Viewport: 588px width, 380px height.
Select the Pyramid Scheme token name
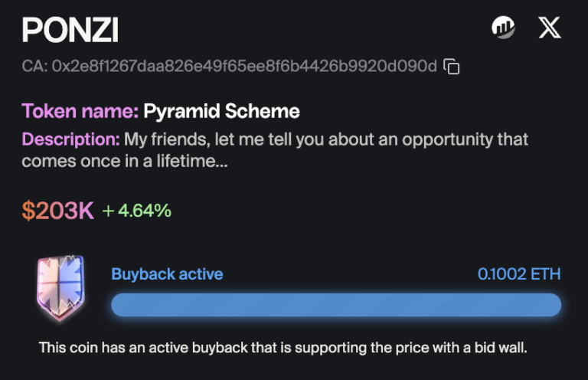pos(221,111)
